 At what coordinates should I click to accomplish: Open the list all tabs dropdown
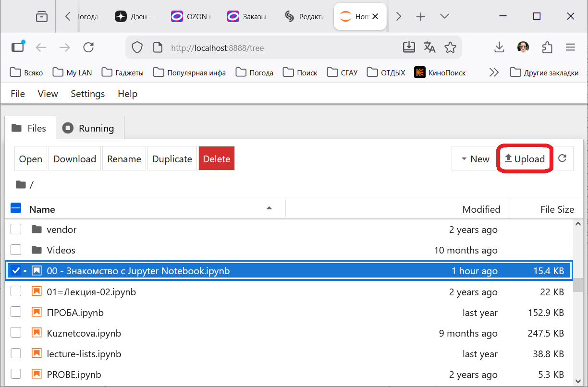(444, 17)
